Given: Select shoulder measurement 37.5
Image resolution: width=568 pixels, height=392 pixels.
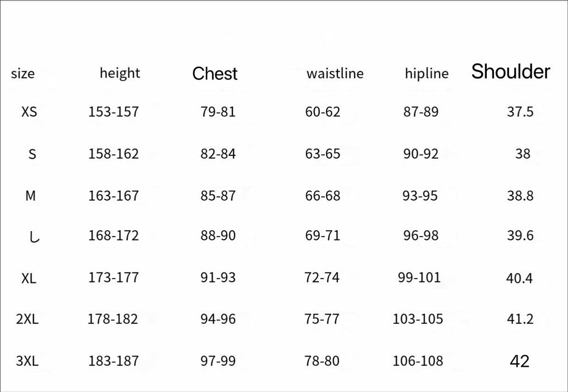Looking at the screenshot, I should 520,112.
